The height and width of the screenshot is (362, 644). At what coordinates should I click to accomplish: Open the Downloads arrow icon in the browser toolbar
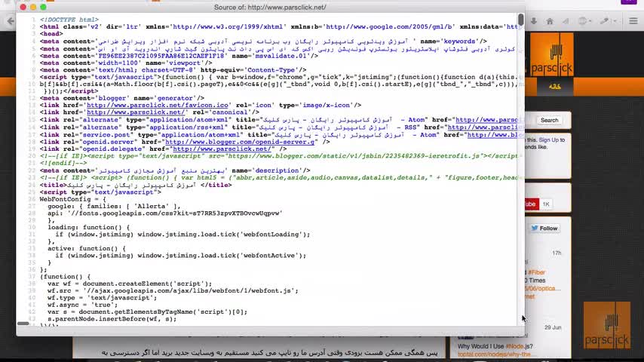tap(533, 21)
